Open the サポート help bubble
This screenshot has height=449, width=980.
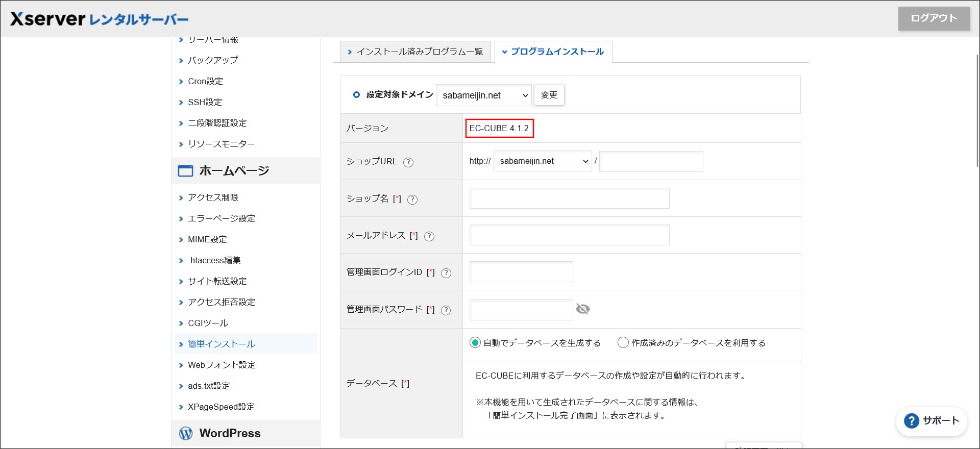point(932,421)
